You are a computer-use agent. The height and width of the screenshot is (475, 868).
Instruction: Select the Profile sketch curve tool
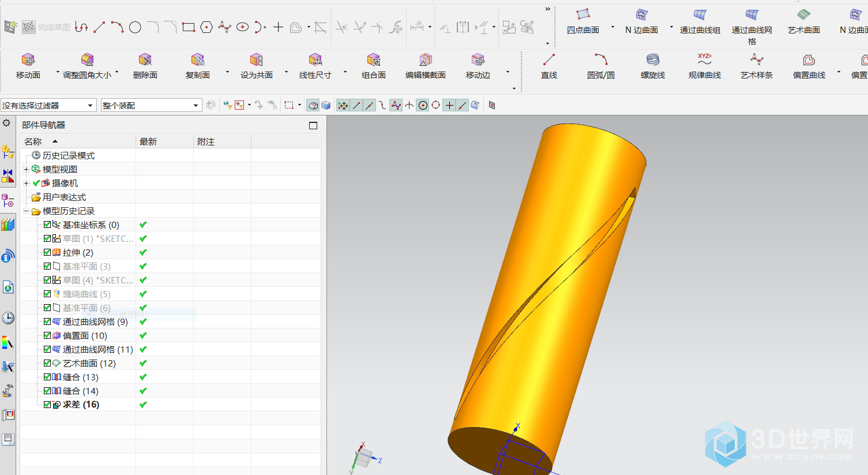tap(81, 27)
